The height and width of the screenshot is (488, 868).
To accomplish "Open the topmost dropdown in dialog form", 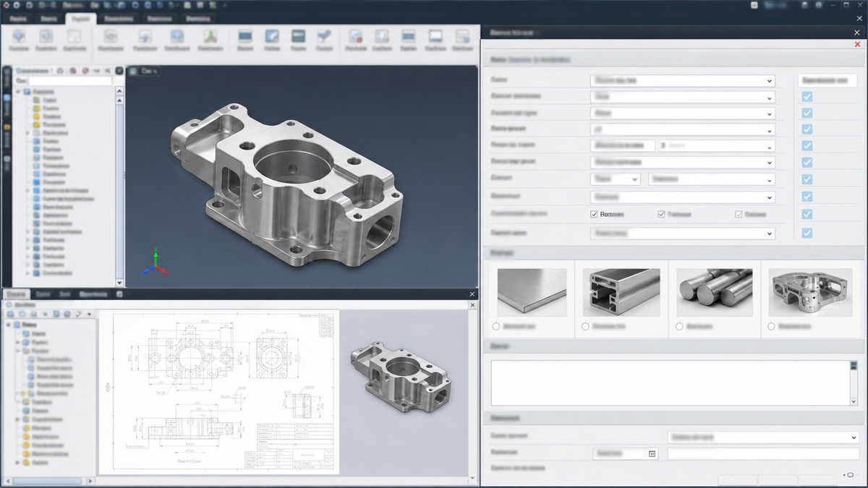I will 682,81.
